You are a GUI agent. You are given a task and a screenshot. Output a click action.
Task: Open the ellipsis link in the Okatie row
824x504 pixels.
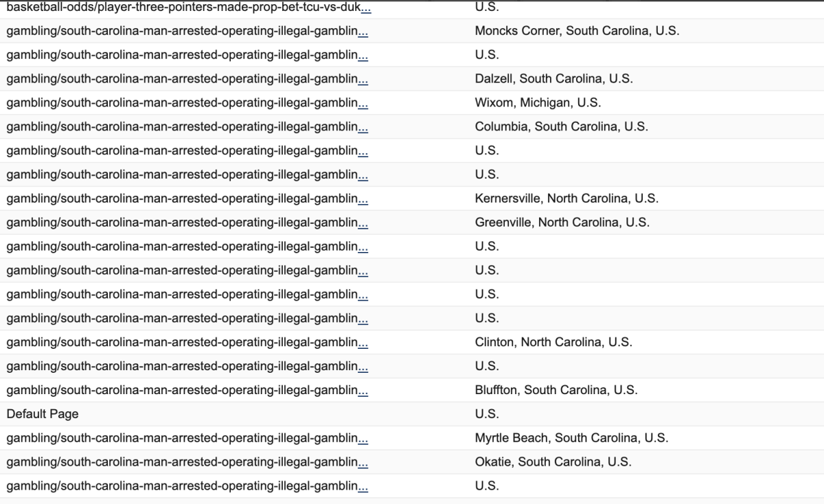tap(363, 462)
